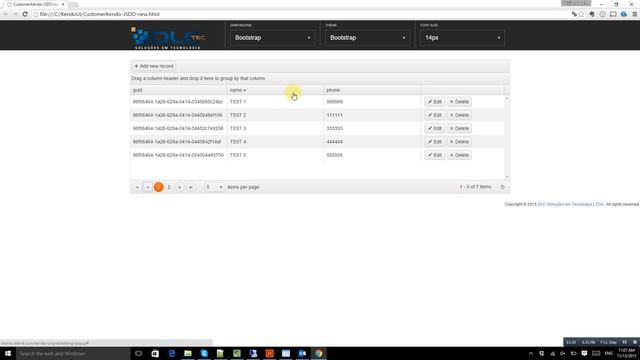Image resolution: width=640 pixels, height=360 pixels.
Task: Edit the TEST 4 row
Action: click(434, 142)
